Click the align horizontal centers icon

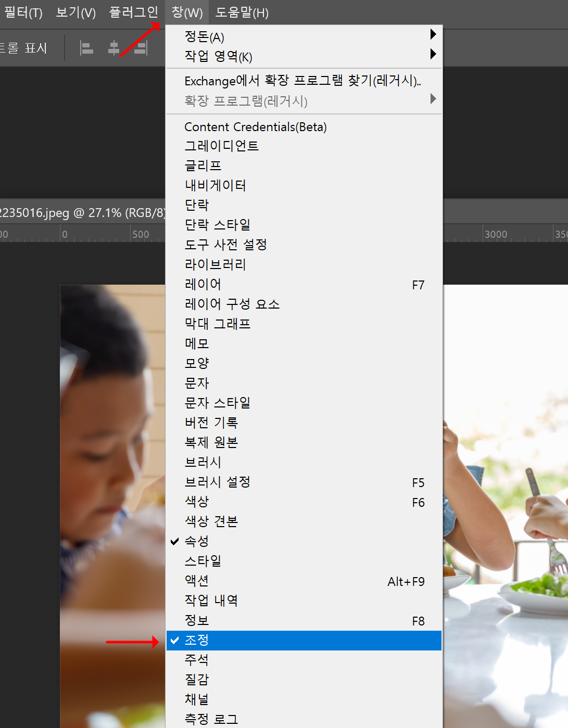(114, 48)
